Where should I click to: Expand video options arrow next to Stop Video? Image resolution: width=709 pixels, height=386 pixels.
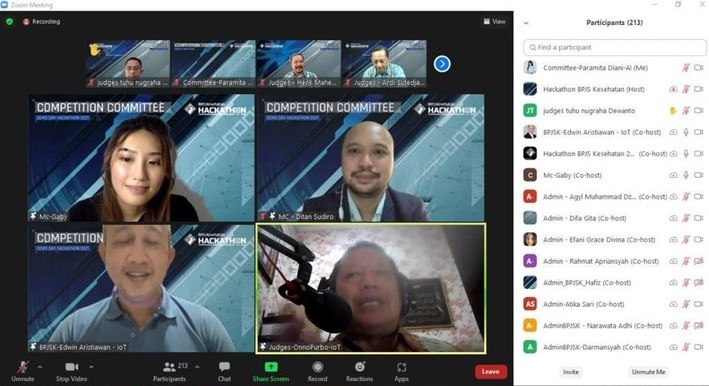(91, 367)
